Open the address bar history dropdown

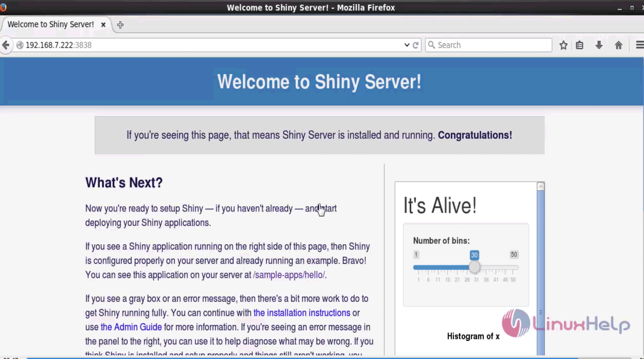pos(407,45)
